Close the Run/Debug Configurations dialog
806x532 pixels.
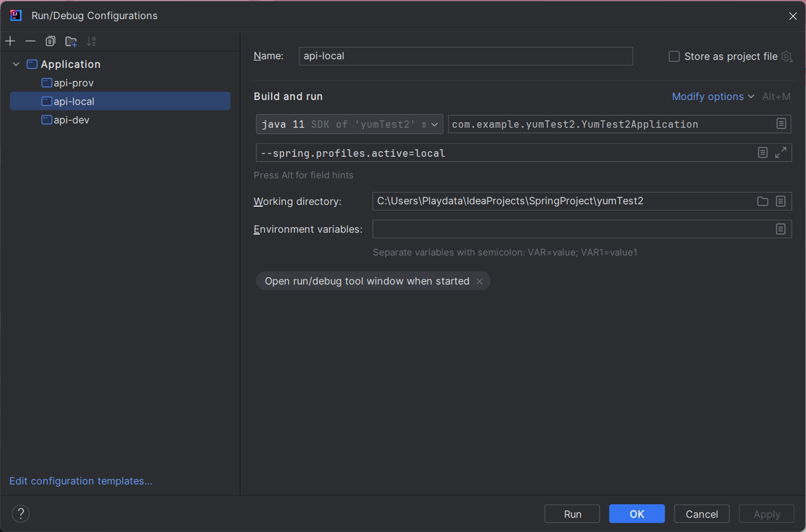[x=793, y=16]
